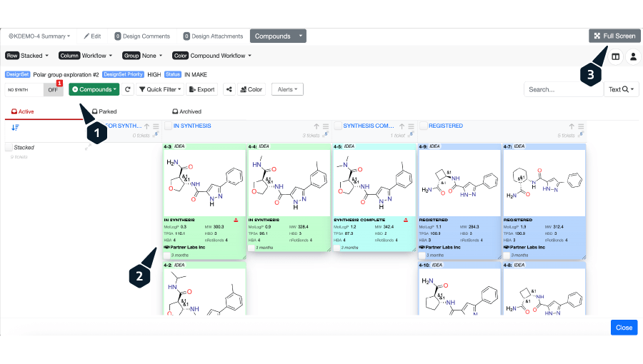643x364 pixels.
Task: Click the ticket count icon in IN SYNTHESIS column
Action: pos(326,134)
